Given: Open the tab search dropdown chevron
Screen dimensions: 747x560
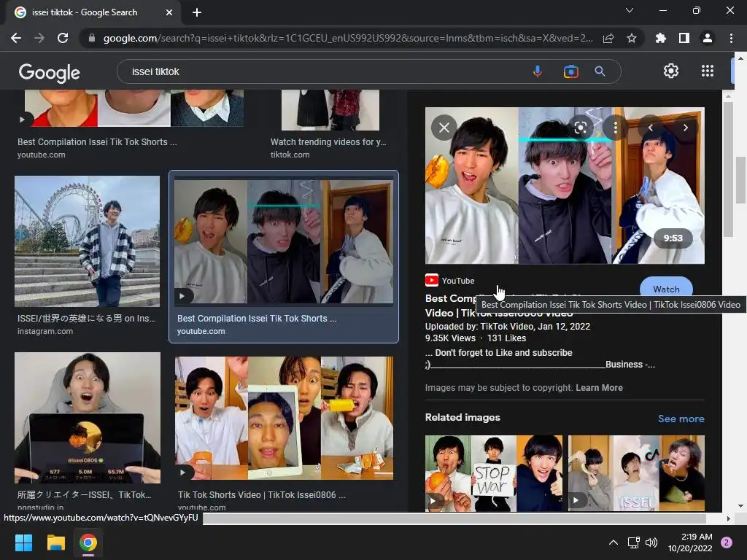Looking at the screenshot, I should pos(630,10).
